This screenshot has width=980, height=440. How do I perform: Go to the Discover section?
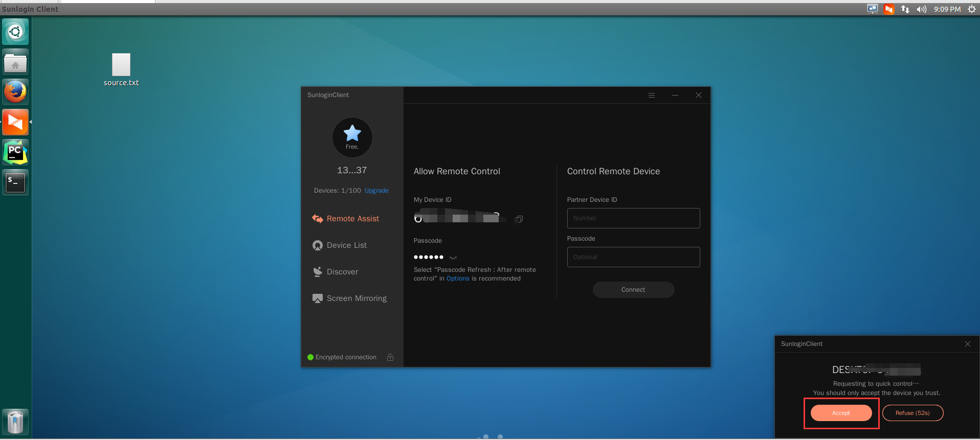tap(336, 272)
